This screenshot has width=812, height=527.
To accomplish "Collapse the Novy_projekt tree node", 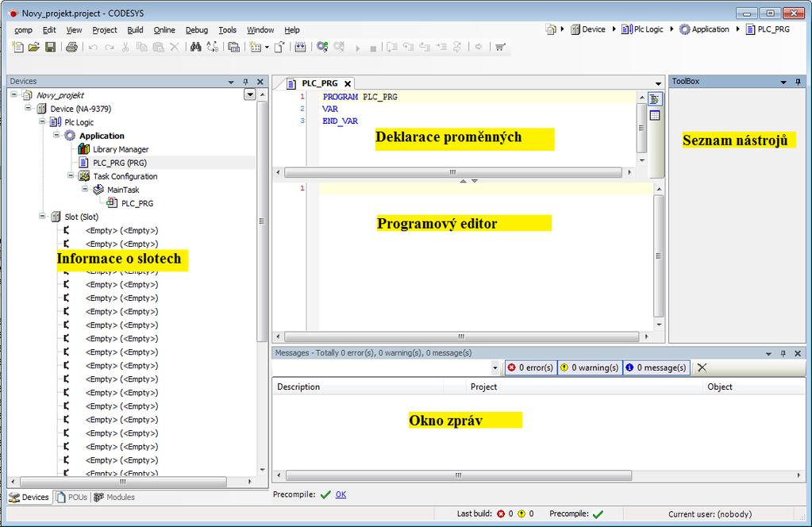I will [14, 94].
